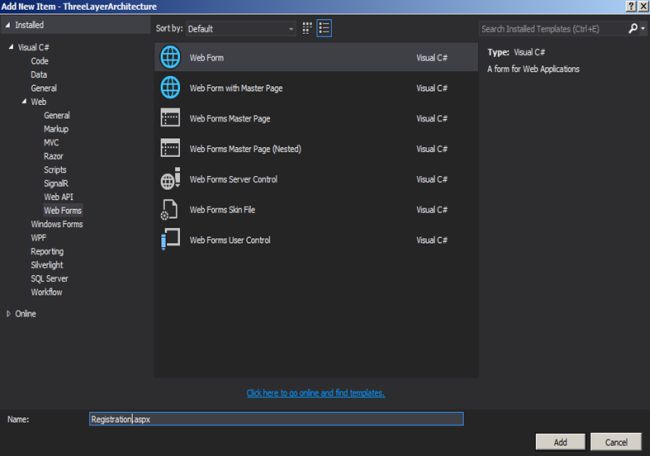The image size is (650, 456).
Task: Select WPF category
Action: [39, 238]
